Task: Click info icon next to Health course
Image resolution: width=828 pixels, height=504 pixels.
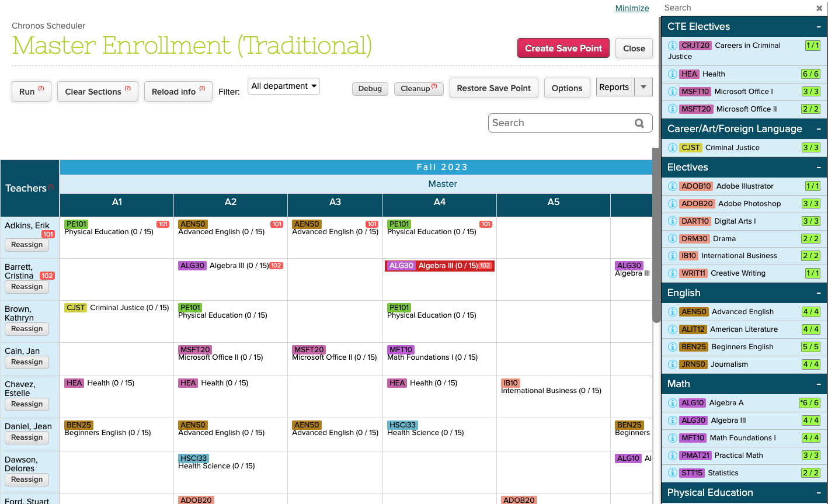Action: [673, 74]
